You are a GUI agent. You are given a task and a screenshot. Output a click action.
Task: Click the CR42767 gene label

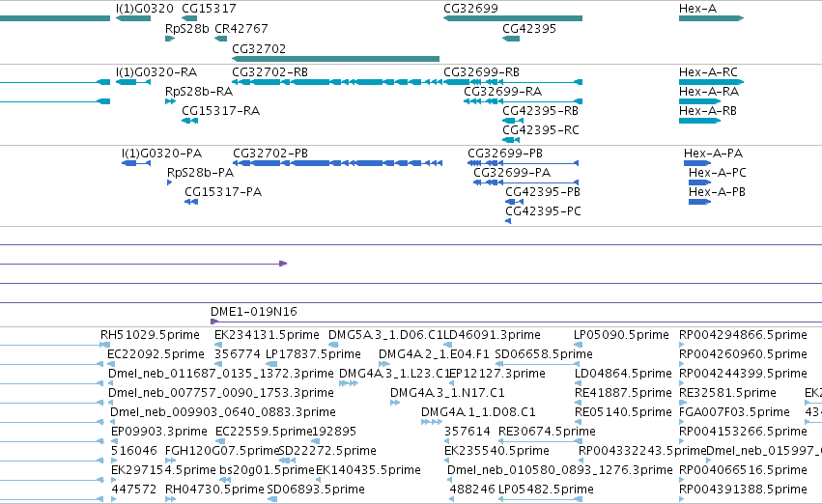tap(241, 28)
